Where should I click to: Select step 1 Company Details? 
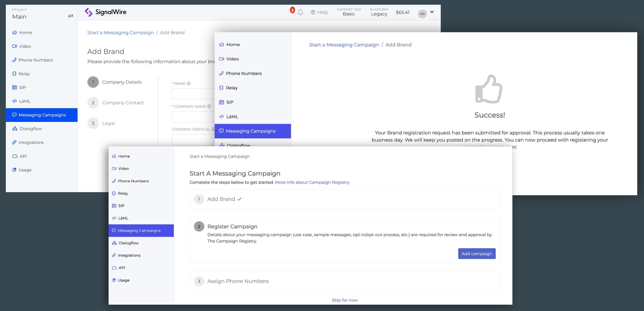[x=115, y=82]
